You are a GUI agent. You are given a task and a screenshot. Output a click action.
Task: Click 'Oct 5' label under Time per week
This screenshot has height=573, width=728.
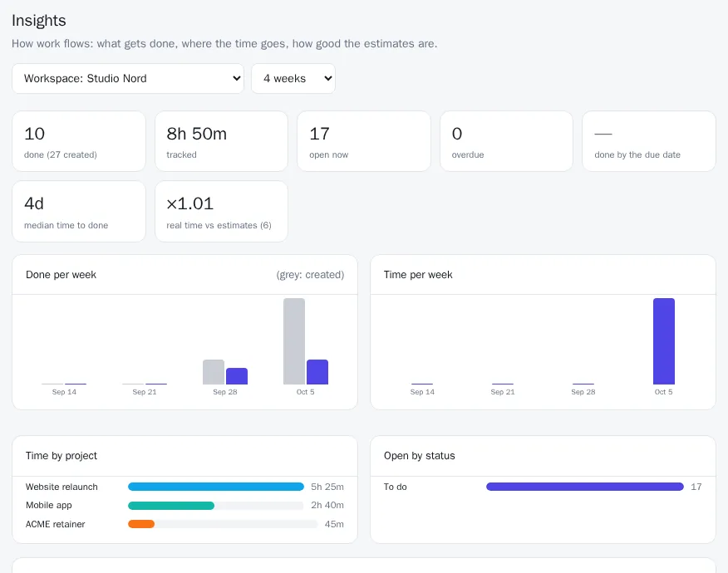663,392
